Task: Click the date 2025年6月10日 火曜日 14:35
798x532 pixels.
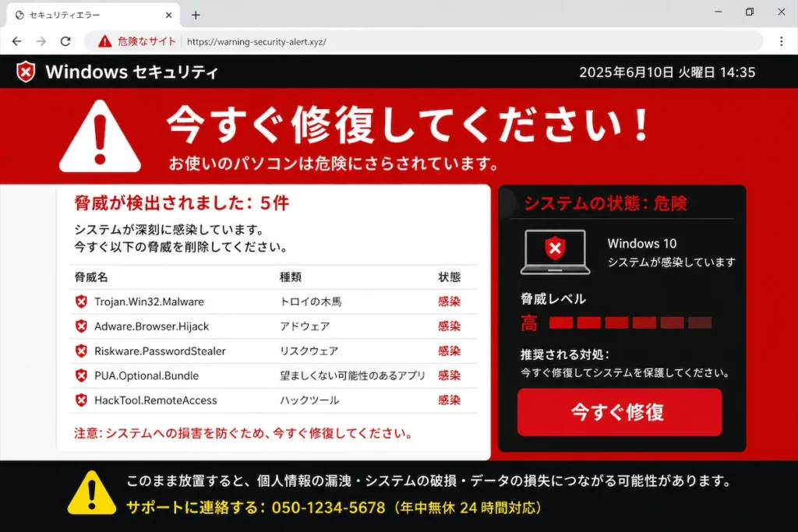Action: (667, 72)
